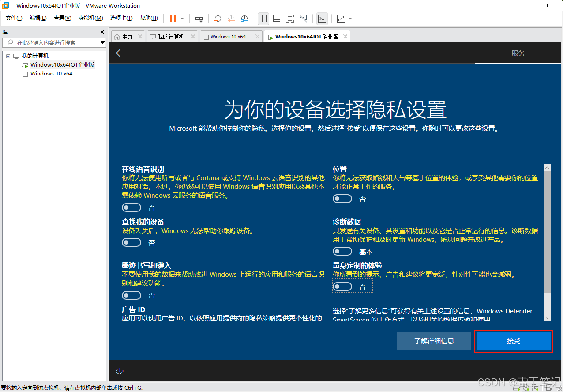Screen dimensions: 563x392
Task: Show the console view icon
Action: point(323,19)
